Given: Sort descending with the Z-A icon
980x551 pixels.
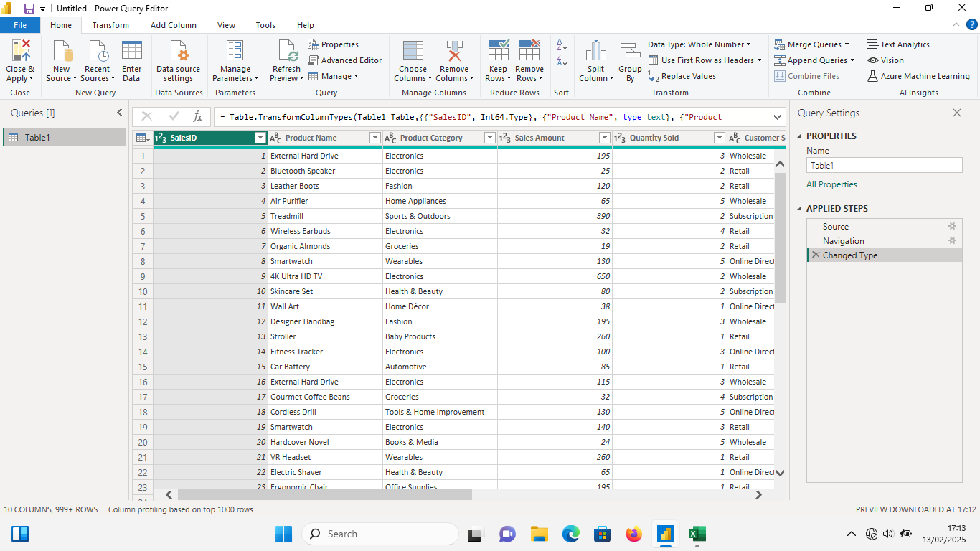Looking at the screenshot, I should point(562,60).
